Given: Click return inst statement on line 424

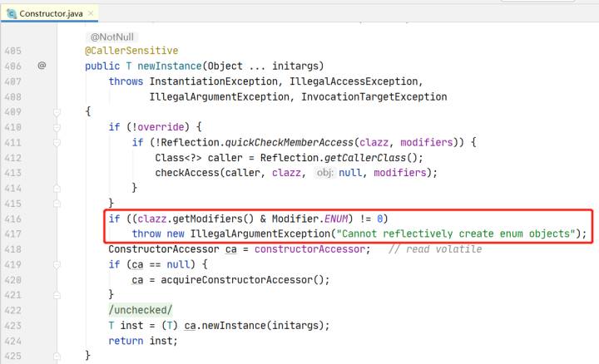Looking at the screenshot, I should [143, 341].
